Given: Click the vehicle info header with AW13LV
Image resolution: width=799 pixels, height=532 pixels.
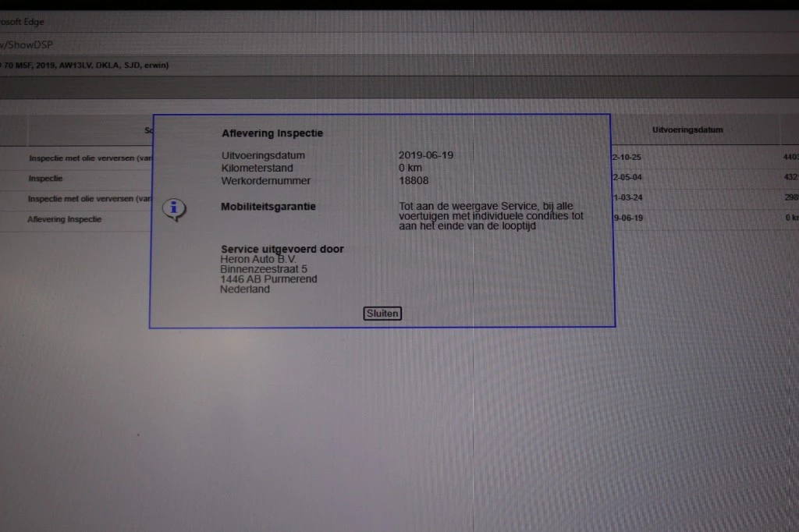Looking at the screenshot, I should click(84, 66).
